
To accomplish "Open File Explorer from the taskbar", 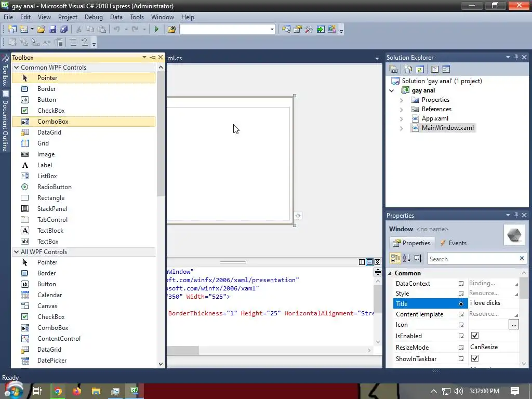I will point(96,391).
